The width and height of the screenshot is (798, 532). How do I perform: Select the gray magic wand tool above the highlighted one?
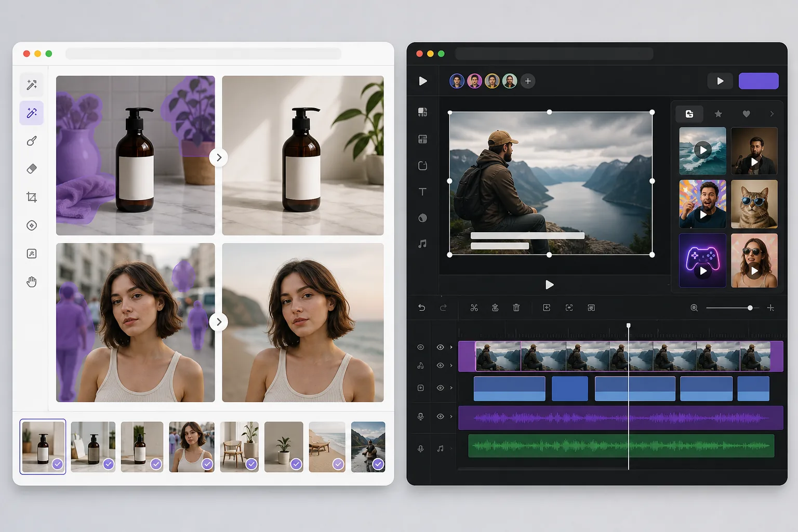click(x=32, y=84)
